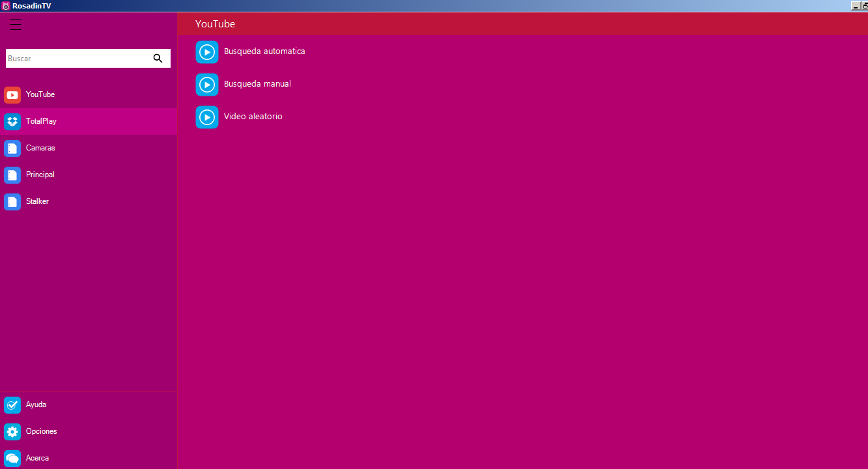Open Ayuda help label
This screenshot has height=469, width=868.
point(36,405)
